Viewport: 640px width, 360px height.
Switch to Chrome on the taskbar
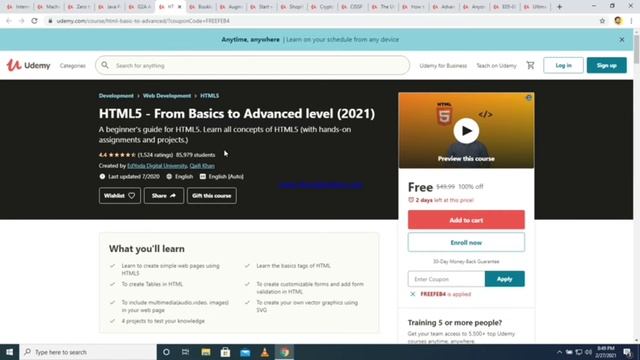[284, 352]
